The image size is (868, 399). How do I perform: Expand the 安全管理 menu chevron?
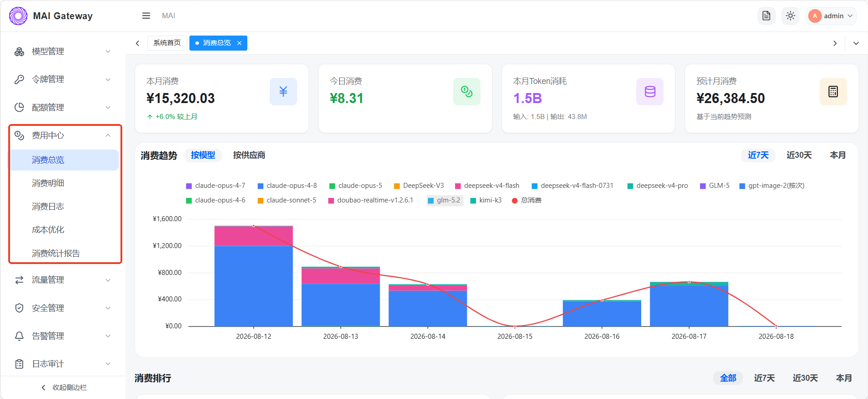point(108,308)
